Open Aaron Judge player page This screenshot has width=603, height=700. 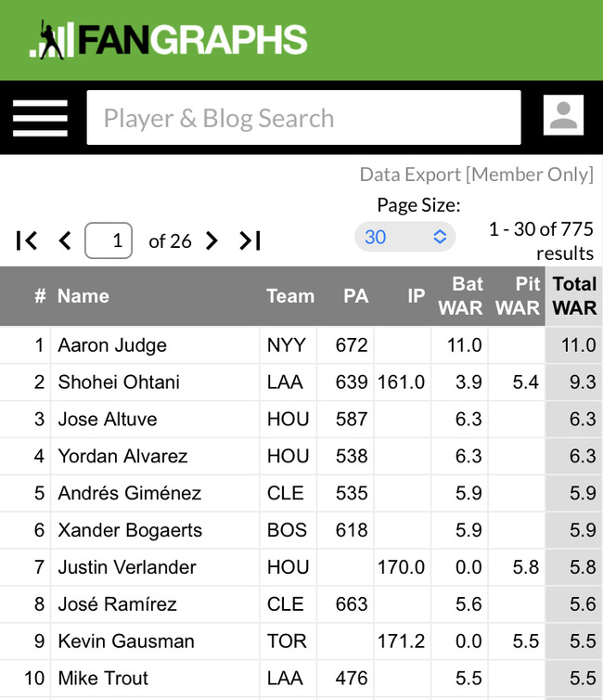(112, 345)
